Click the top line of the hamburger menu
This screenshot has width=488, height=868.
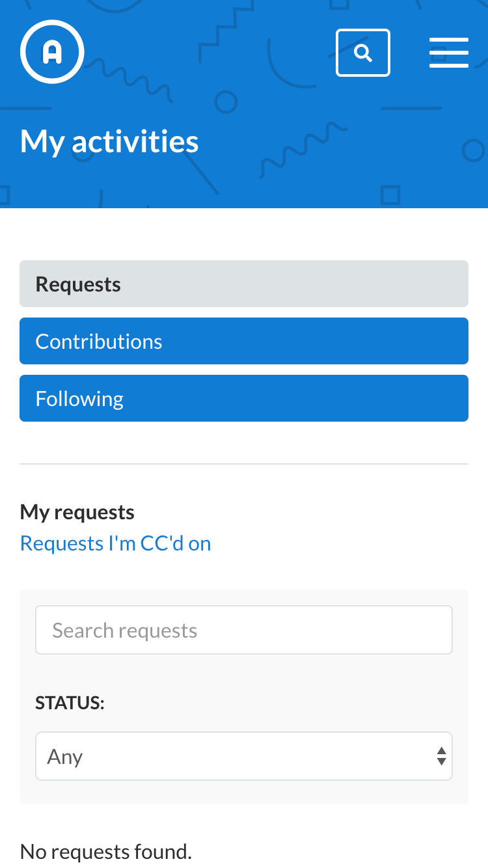coord(449,40)
